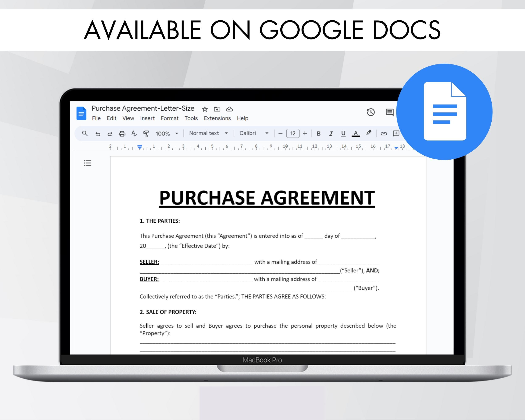525x420 pixels.
Task: Click the '2. SALE OF PROPERTY:' heading
Action: [168, 312]
